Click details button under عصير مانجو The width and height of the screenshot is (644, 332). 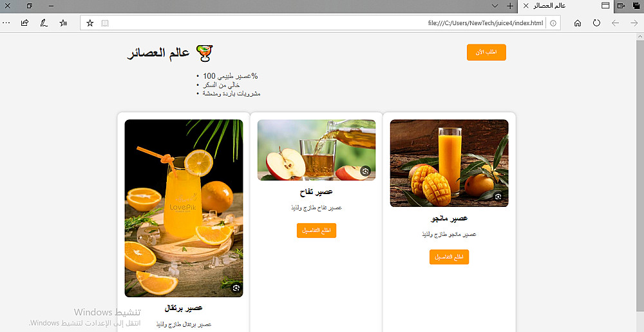click(x=449, y=257)
